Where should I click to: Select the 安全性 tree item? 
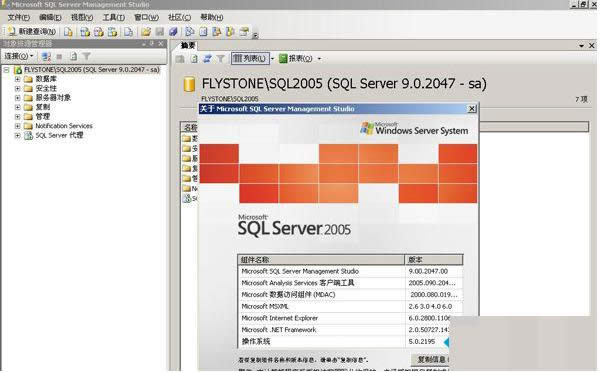[x=46, y=88]
